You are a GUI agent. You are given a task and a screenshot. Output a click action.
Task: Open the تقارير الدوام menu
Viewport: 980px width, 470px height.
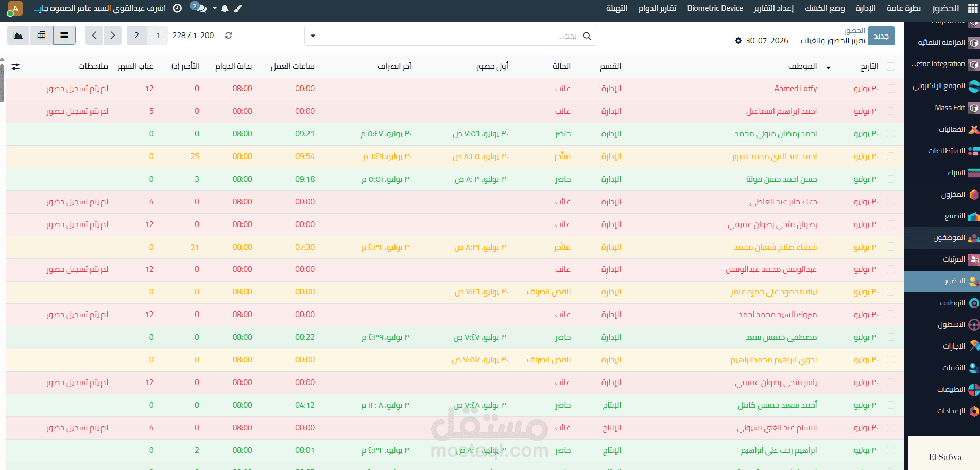[657, 8]
